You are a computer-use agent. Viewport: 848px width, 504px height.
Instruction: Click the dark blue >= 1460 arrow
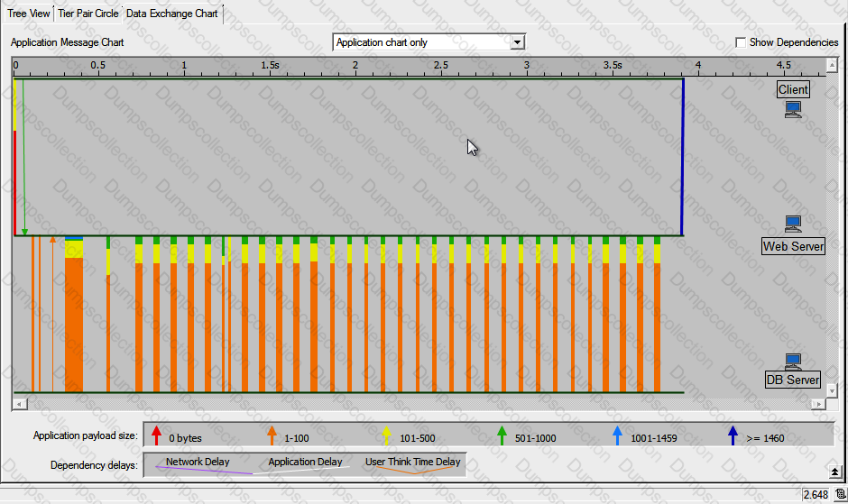[x=733, y=435]
